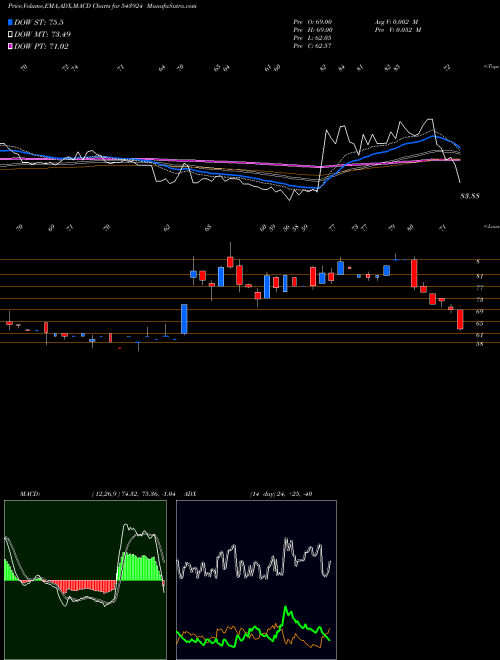Image resolution: width=500 pixels, height=660 pixels.
Task: Click the blue DOW ST legend swatch
Action: pyautogui.click(x=10, y=22)
